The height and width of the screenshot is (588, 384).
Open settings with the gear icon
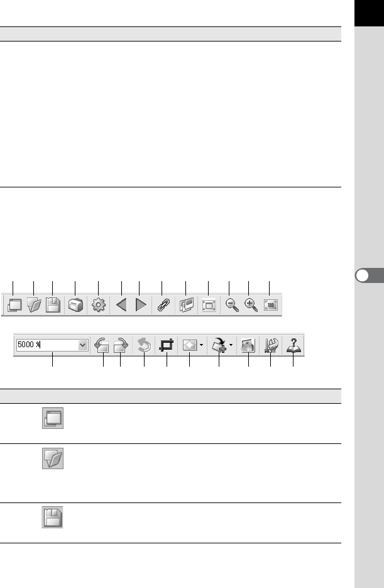(x=99, y=305)
